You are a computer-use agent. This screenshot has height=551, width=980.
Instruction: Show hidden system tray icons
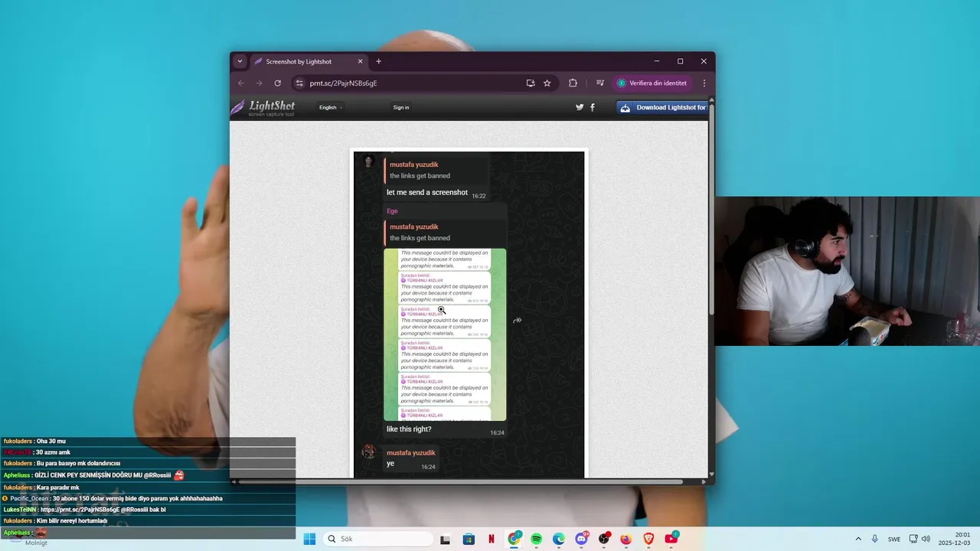click(x=858, y=539)
